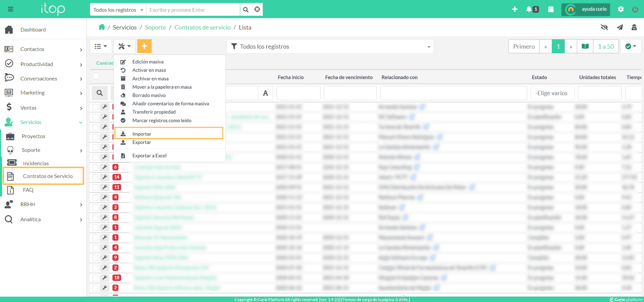Screen dimensions: 644x302
Task: Select Importar from the tools menu
Action: tap(142, 134)
